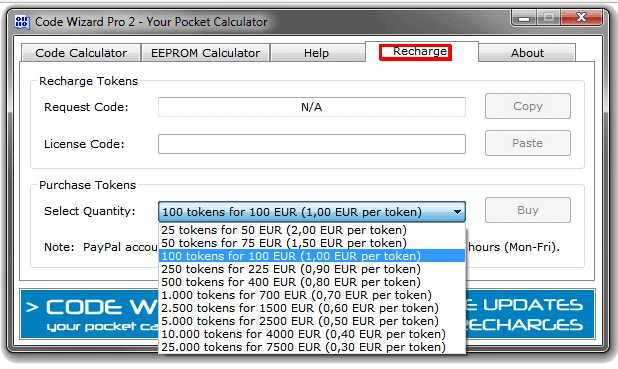Click the Request Code field showing N/A
The width and height of the screenshot is (618, 369).
pos(312,107)
